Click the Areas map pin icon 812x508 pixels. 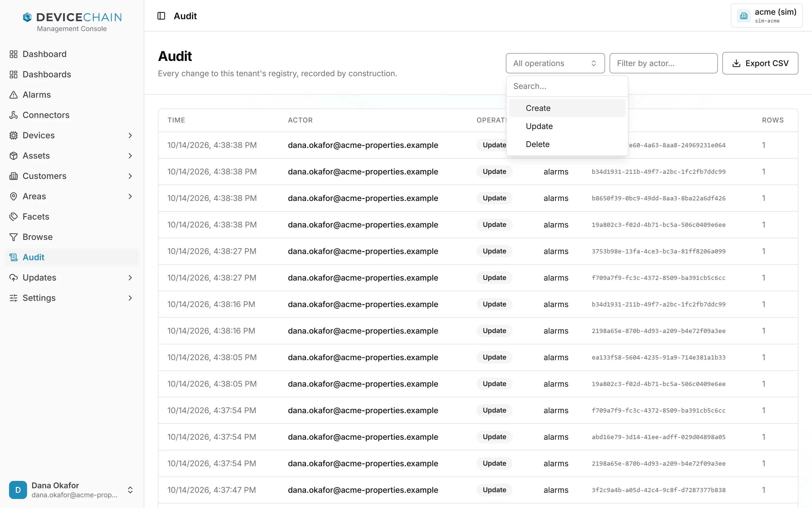14,196
